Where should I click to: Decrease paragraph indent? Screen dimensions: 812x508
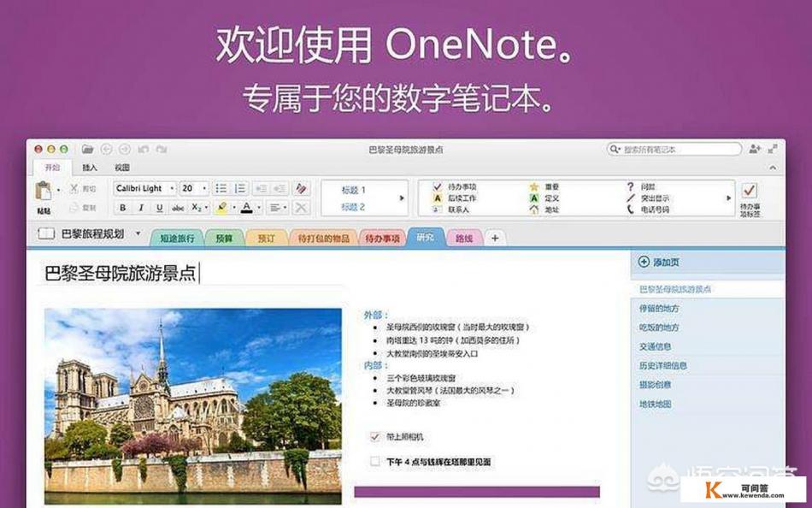[261, 188]
